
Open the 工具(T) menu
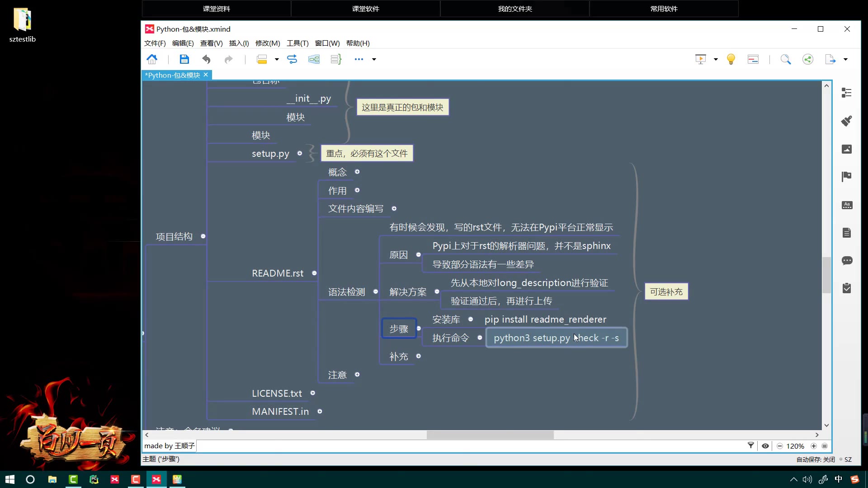click(297, 43)
